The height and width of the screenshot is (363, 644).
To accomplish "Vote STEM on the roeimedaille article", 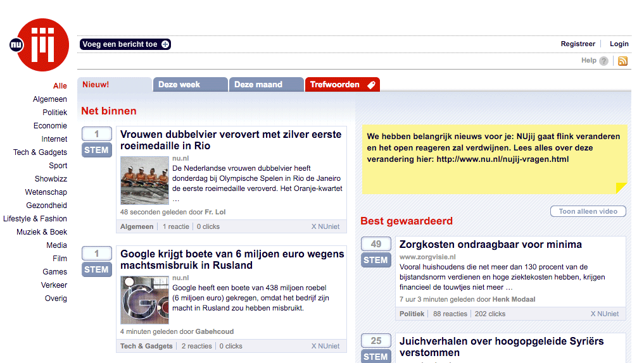I will 96,151.
